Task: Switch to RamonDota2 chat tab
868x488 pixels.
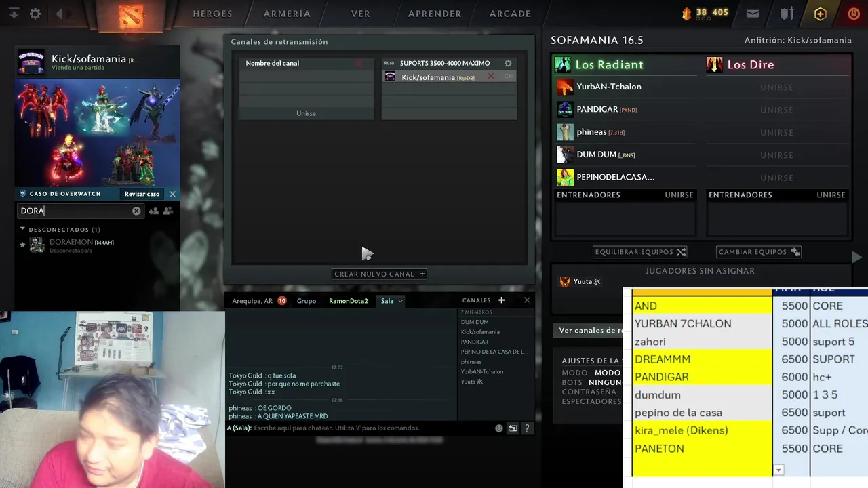Action: pos(349,301)
